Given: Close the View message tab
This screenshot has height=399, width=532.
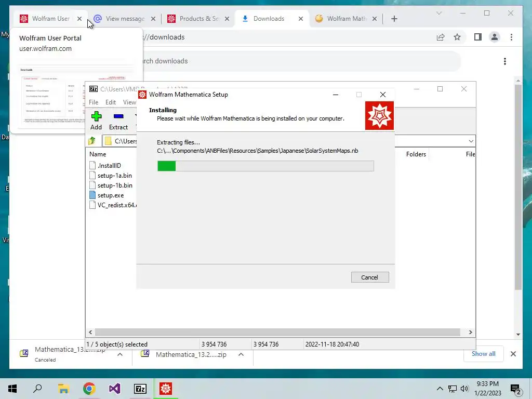Looking at the screenshot, I should (x=153, y=19).
